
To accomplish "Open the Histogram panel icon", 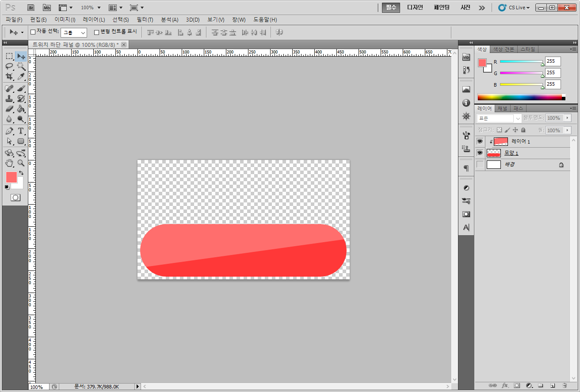I will pyautogui.click(x=466, y=89).
